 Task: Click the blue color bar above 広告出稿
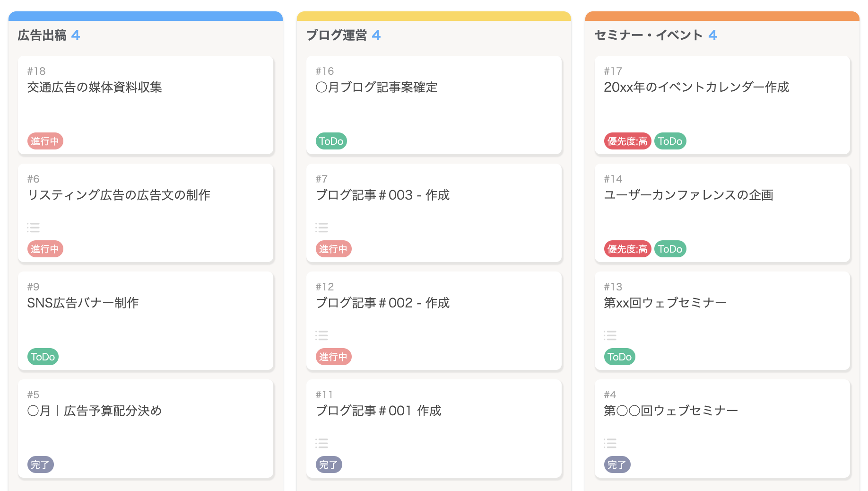[x=146, y=16]
